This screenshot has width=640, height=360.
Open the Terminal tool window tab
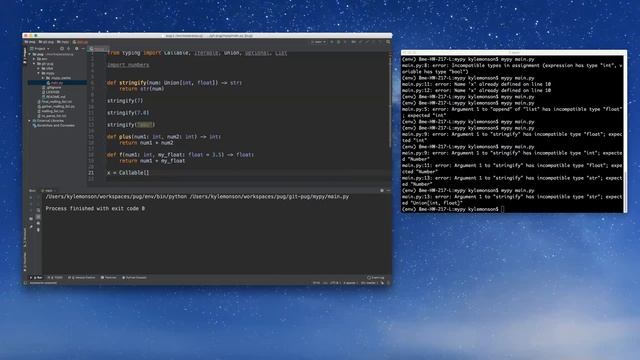(x=109, y=278)
